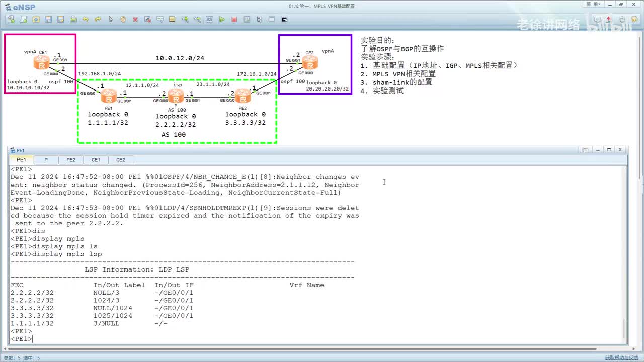Click the new sample topology icon

pyautogui.click(x=23, y=20)
